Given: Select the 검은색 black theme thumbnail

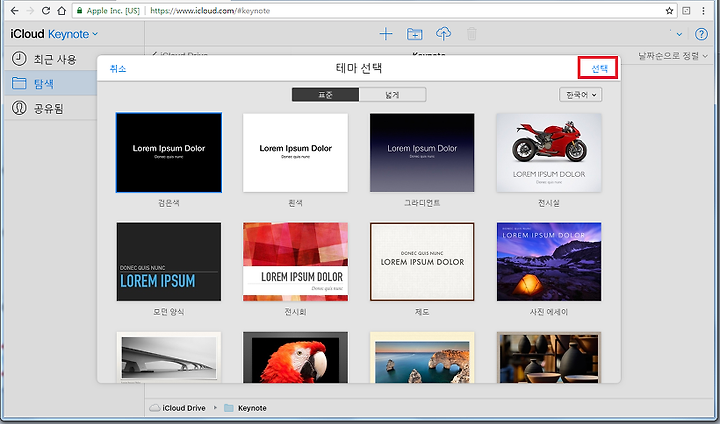Looking at the screenshot, I should [x=169, y=153].
